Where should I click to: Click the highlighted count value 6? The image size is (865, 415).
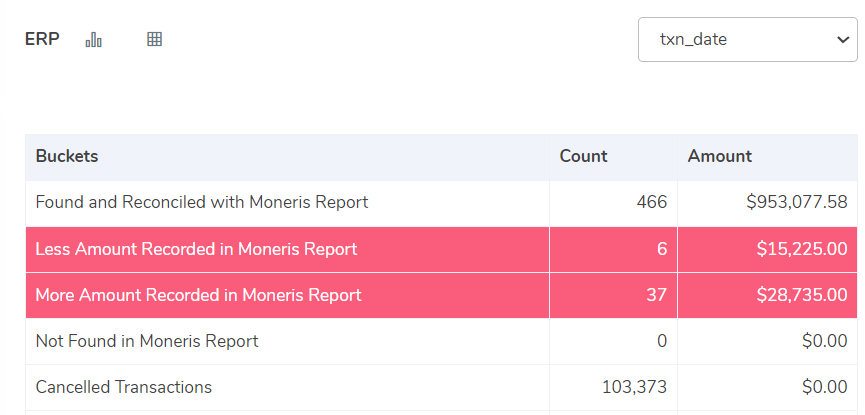click(x=662, y=249)
